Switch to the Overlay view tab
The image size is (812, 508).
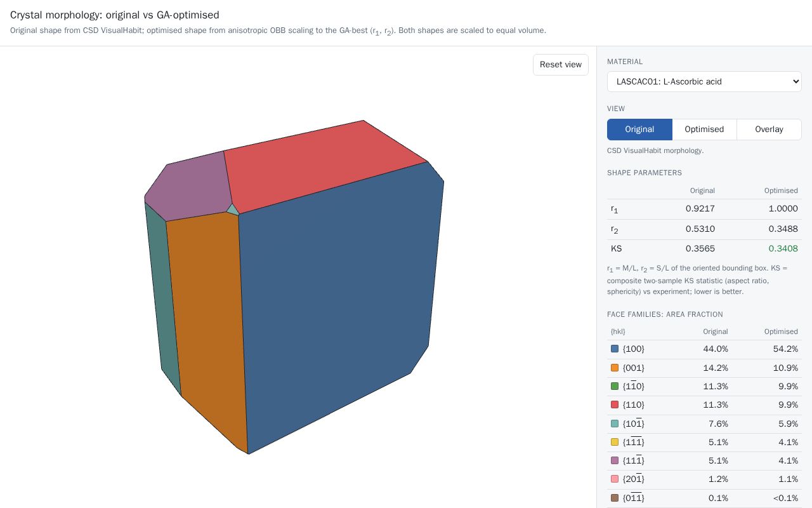[769, 129]
